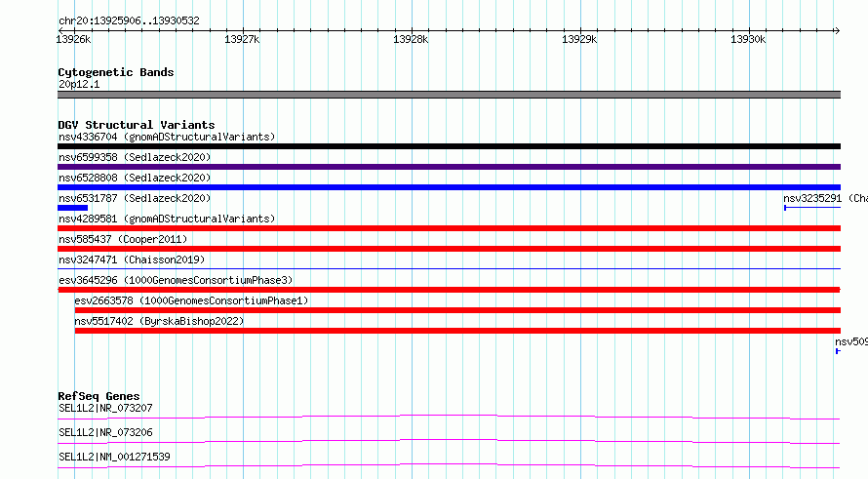Click the 20p12.1 band label
The height and width of the screenshot is (479, 868).
[x=79, y=84]
